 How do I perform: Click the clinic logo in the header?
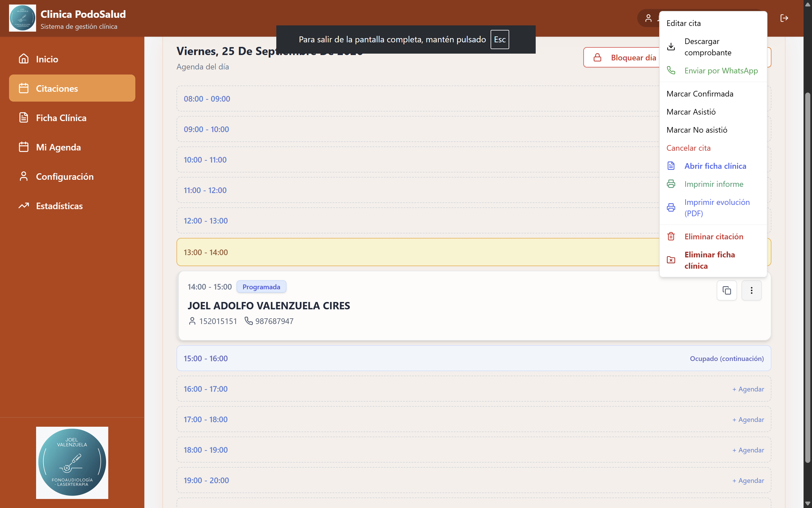click(x=23, y=18)
